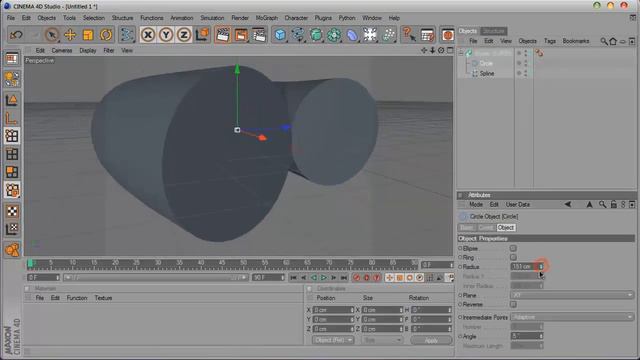Toggle the X axis lock
Viewport: 640px width, 360px height.
pos(148,35)
